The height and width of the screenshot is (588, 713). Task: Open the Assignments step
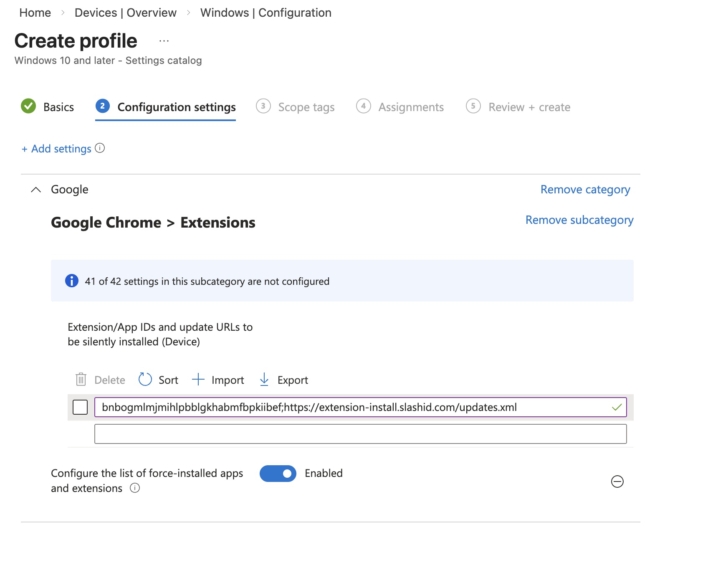tap(411, 107)
